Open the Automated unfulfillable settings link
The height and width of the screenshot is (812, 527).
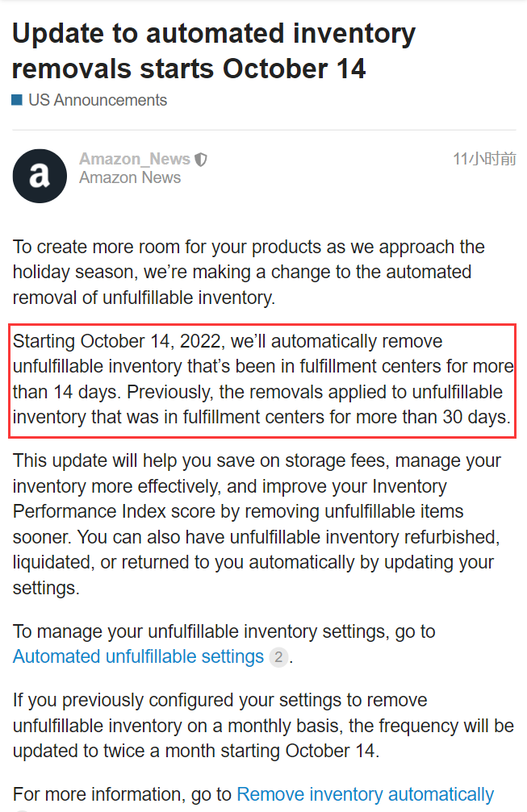pos(138,656)
